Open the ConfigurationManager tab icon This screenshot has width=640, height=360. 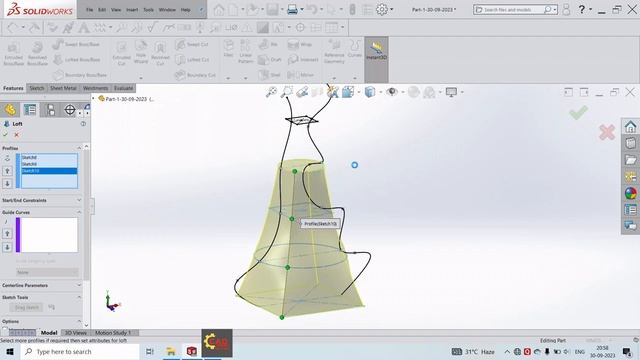coord(50,110)
